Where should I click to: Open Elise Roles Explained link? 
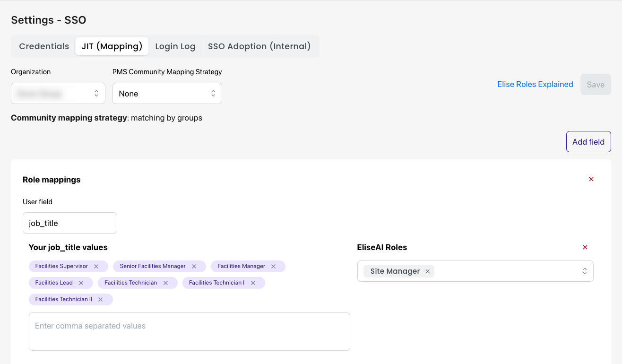click(535, 84)
